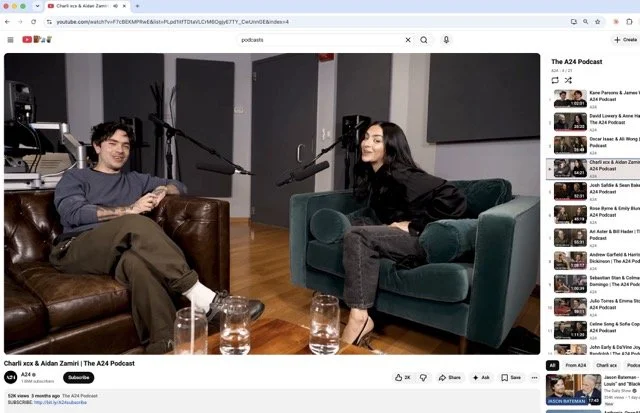Select the 'Charli xcx' filter chip
The height and width of the screenshot is (413, 640).
(607, 365)
